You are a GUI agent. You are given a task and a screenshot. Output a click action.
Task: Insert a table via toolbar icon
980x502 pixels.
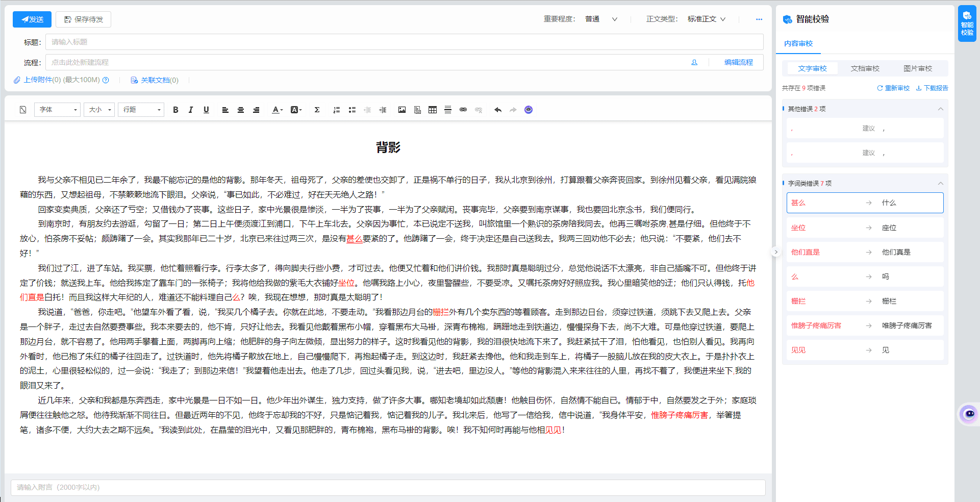click(433, 110)
